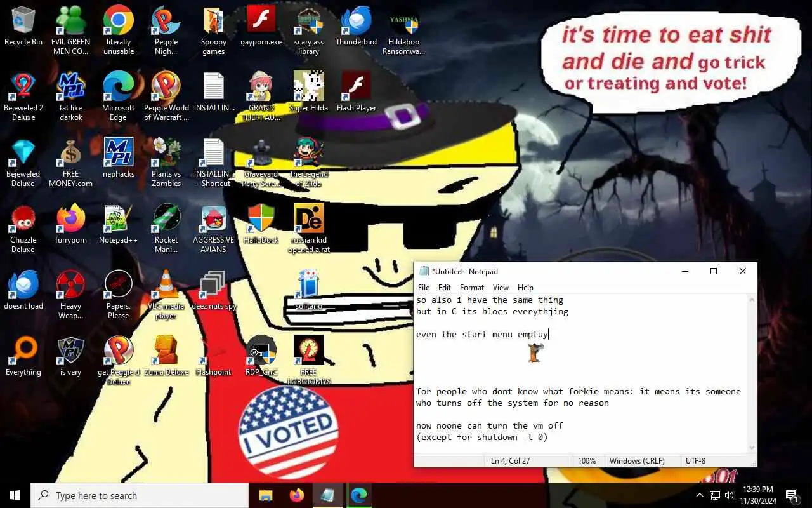Open Microsoft Edge desktop shortcut
The width and height of the screenshot is (812, 508).
(119, 97)
